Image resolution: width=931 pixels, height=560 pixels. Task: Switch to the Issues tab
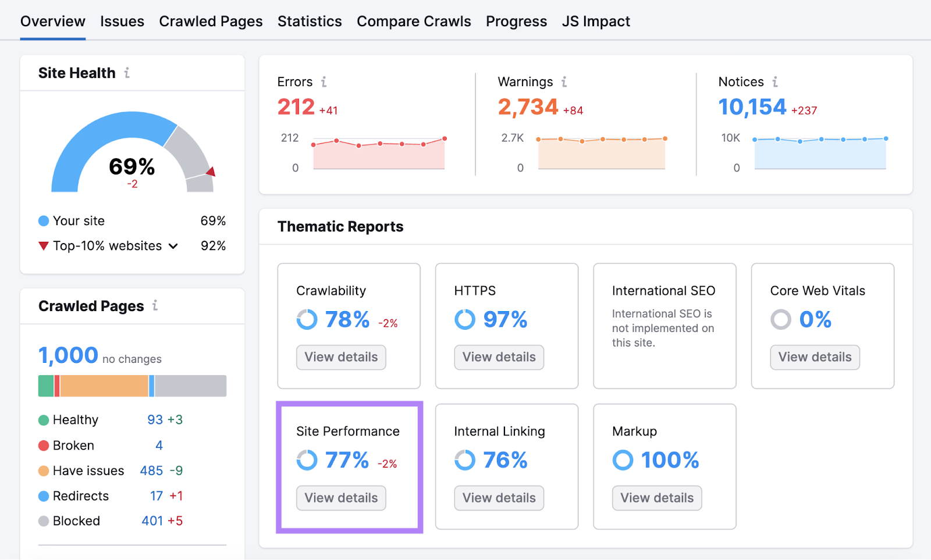pos(122,22)
